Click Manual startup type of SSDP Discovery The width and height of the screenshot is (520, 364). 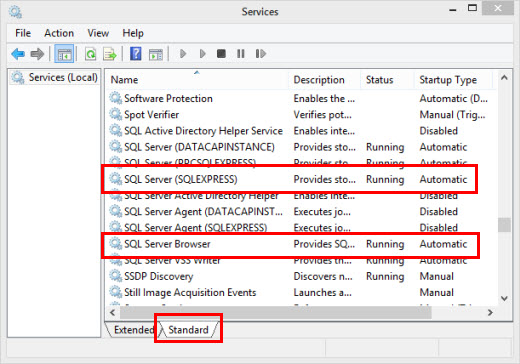[x=437, y=276]
